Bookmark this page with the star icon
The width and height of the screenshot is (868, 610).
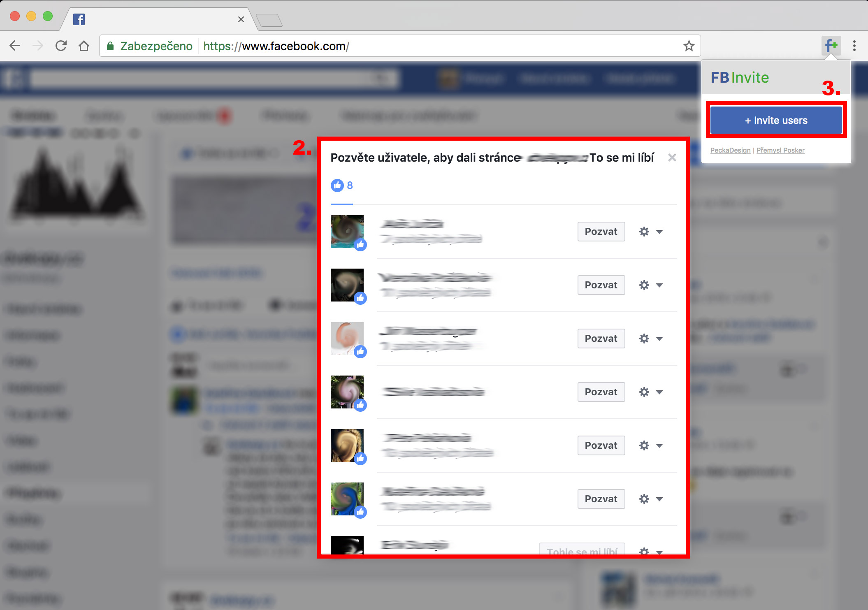(x=689, y=46)
